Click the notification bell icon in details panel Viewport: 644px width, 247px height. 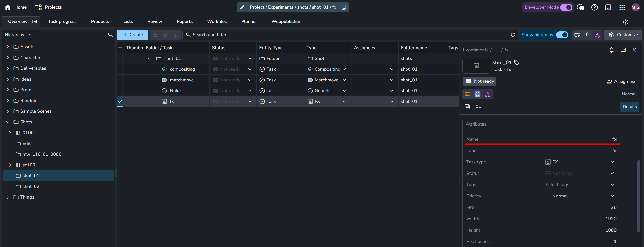coord(611,50)
